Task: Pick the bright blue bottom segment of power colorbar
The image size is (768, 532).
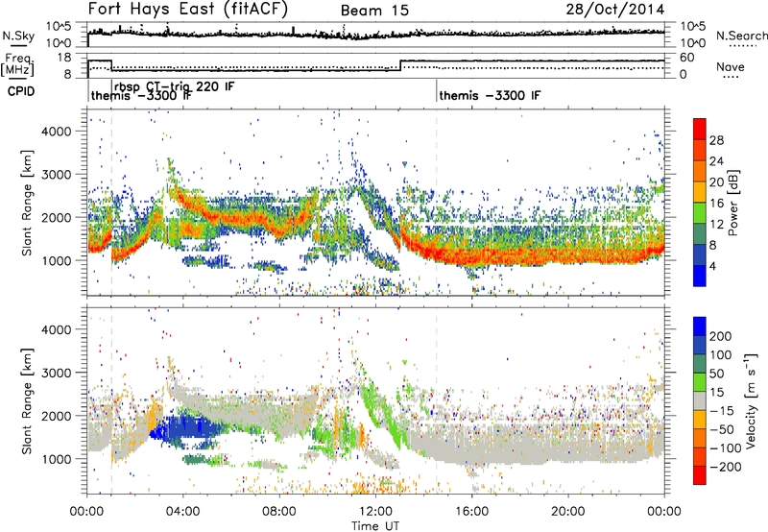Action: 700,276
